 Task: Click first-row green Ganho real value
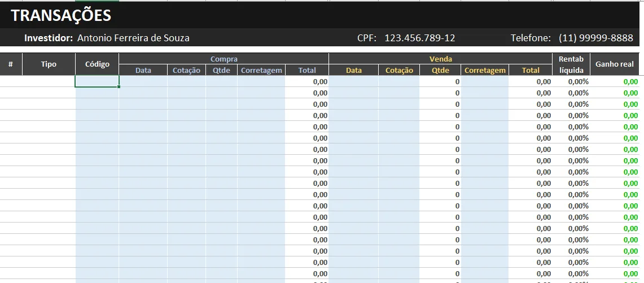pyautogui.click(x=630, y=81)
